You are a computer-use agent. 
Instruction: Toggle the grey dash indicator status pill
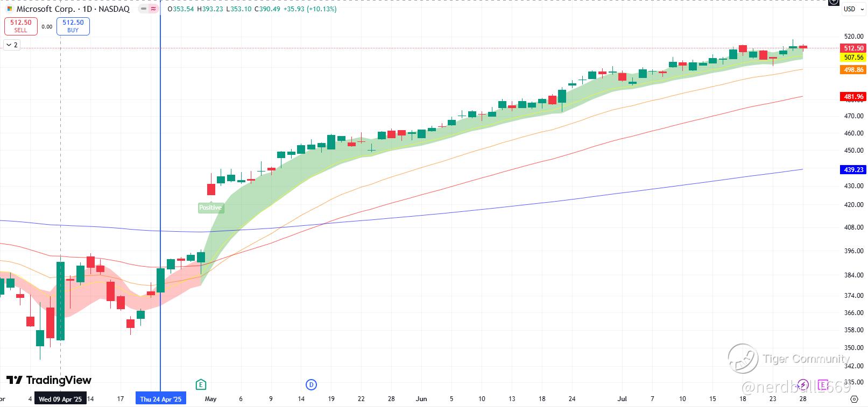[143, 9]
